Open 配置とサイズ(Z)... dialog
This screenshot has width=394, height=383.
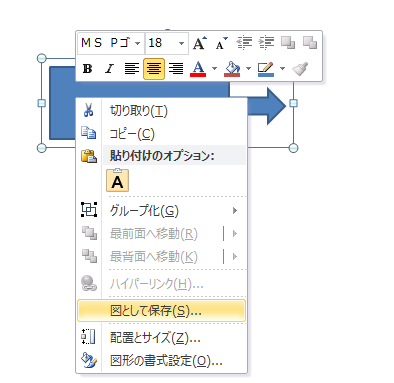pos(162,338)
